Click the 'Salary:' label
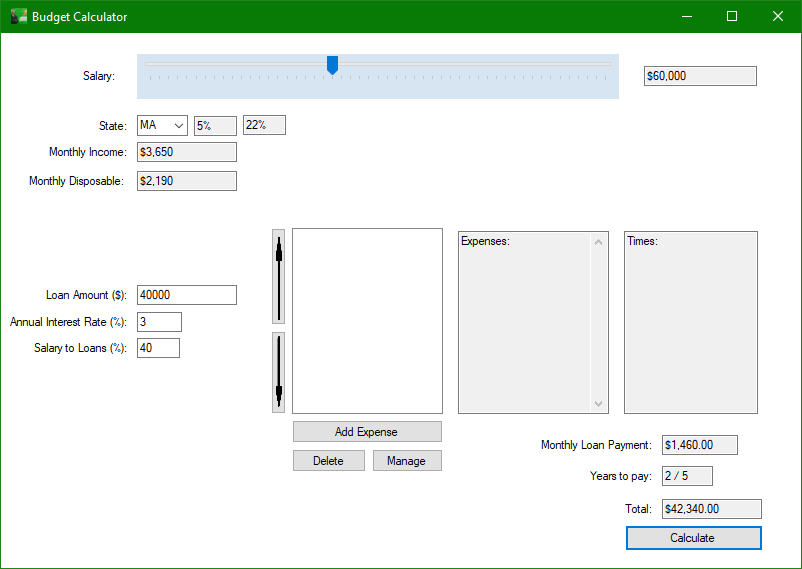Screen dimensions: 802x569 pyautogui.click(x=99, y=76)
